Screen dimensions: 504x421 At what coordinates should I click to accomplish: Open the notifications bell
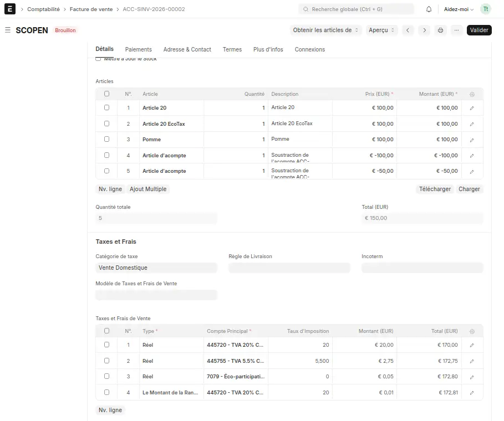click(x=429, y=9)
